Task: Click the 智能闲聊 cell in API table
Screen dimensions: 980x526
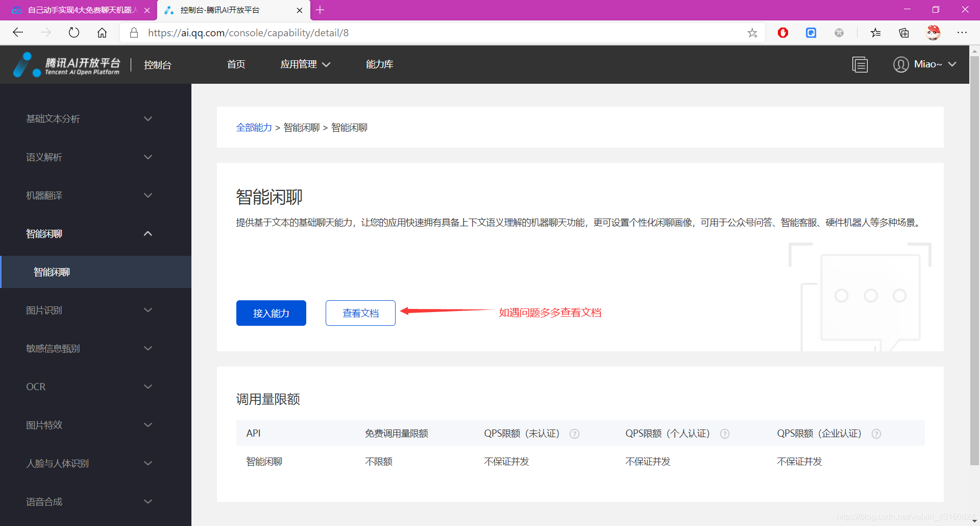Action: [x=264, y=462]
